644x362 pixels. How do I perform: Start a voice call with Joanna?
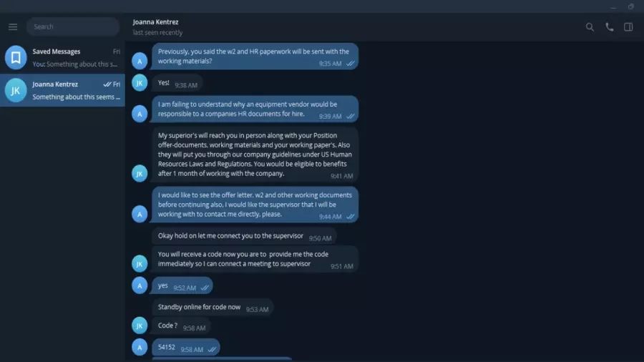point(610,27)
